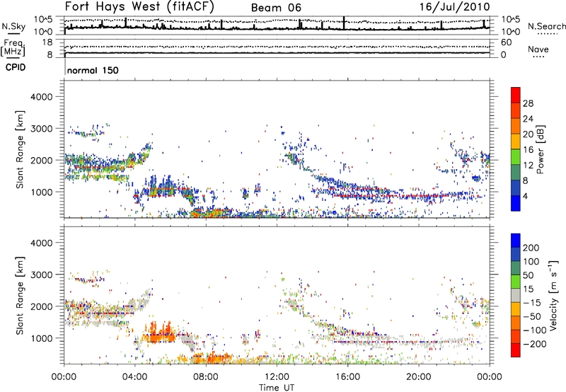Click the "4" tick on Power colorbar

(526, 196)
